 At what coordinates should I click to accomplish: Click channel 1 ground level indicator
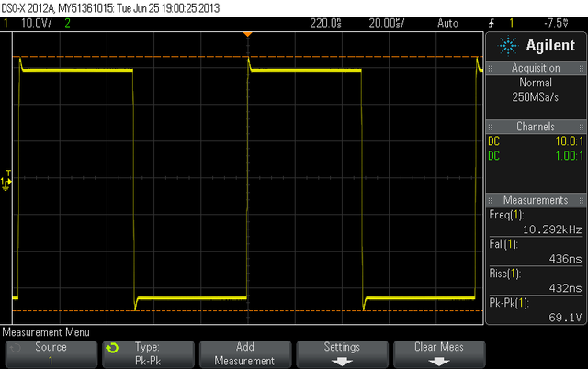point(6,183)
